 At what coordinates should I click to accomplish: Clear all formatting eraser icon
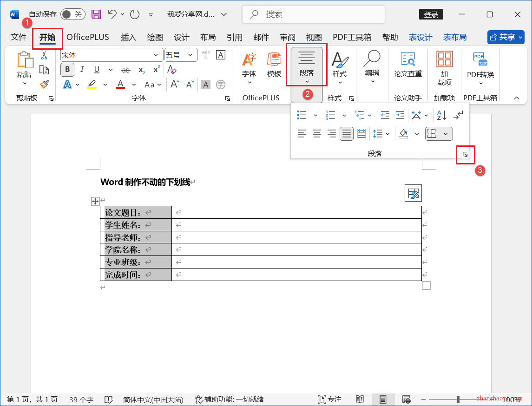click(172, 70)
